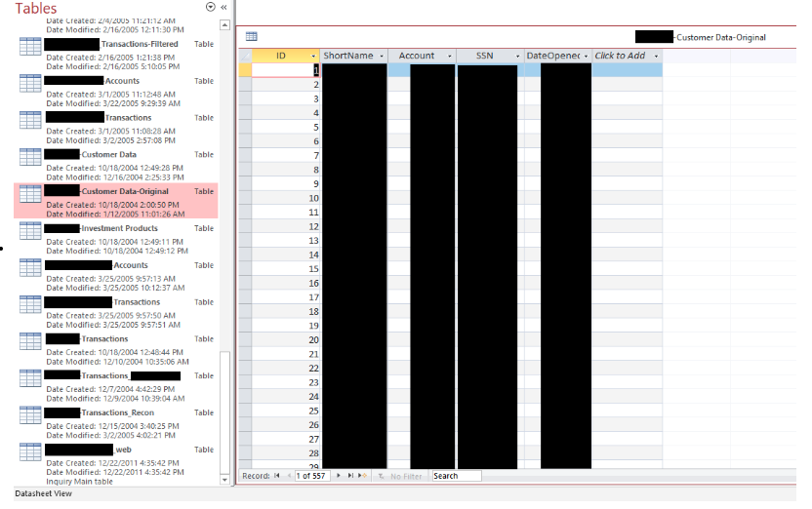The image size is (812, 509).
Task: Create a new blank record
Action: pyautogui.click(x=362, y=476)
